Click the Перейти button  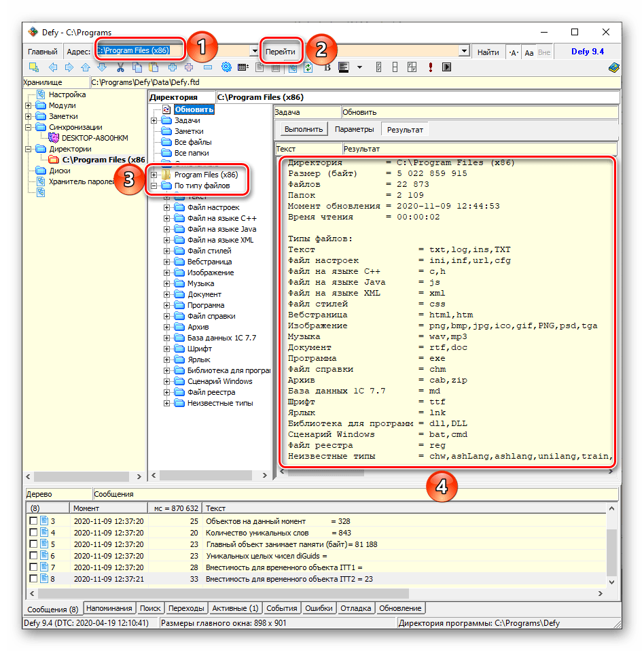[x=281, y=52]
